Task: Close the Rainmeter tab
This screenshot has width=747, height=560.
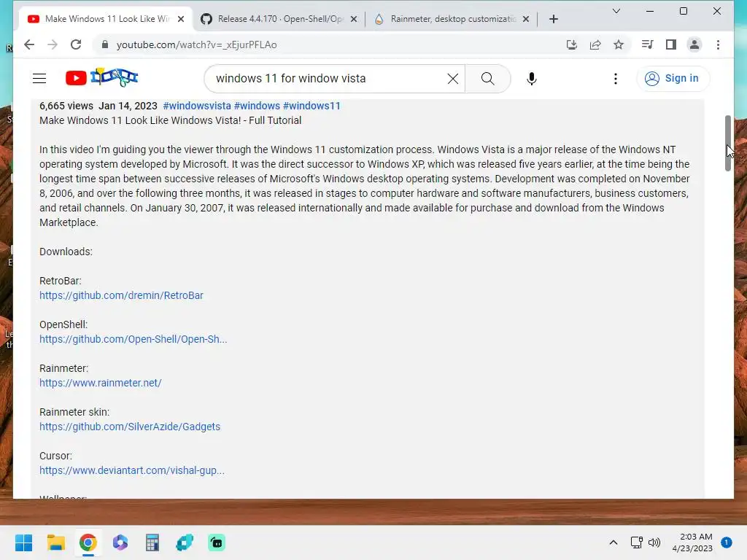Action: [x=525, y=19]
